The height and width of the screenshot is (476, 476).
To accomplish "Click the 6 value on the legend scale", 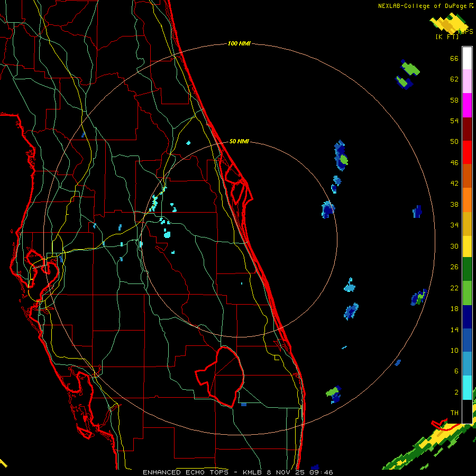I will tap(456, 371).
